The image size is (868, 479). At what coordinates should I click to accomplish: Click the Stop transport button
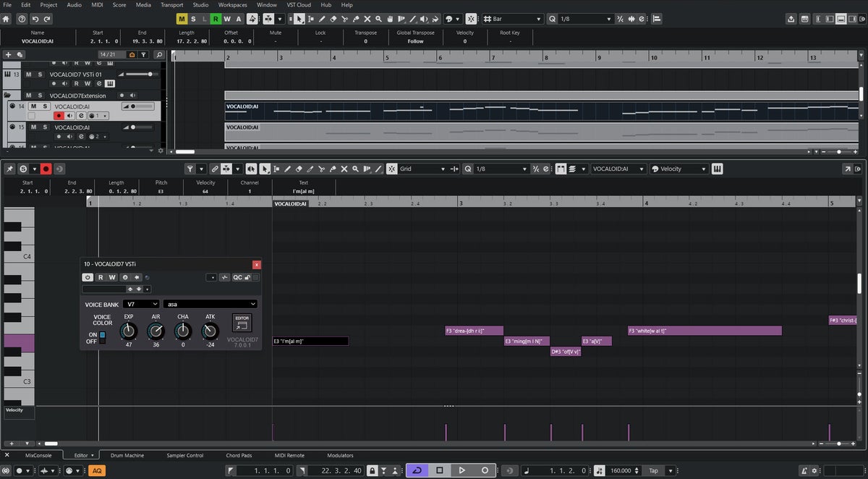[x=439, y=470]
